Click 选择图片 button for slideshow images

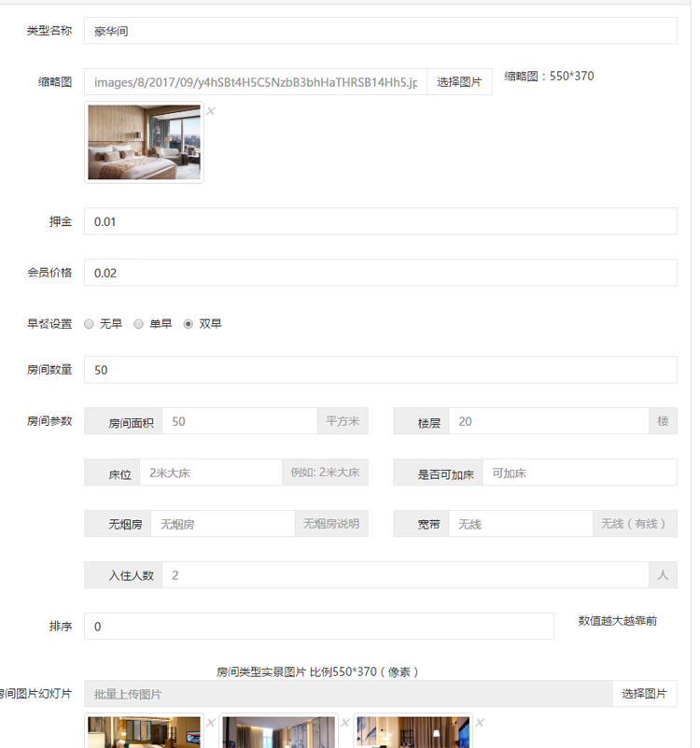pos(644,694)
